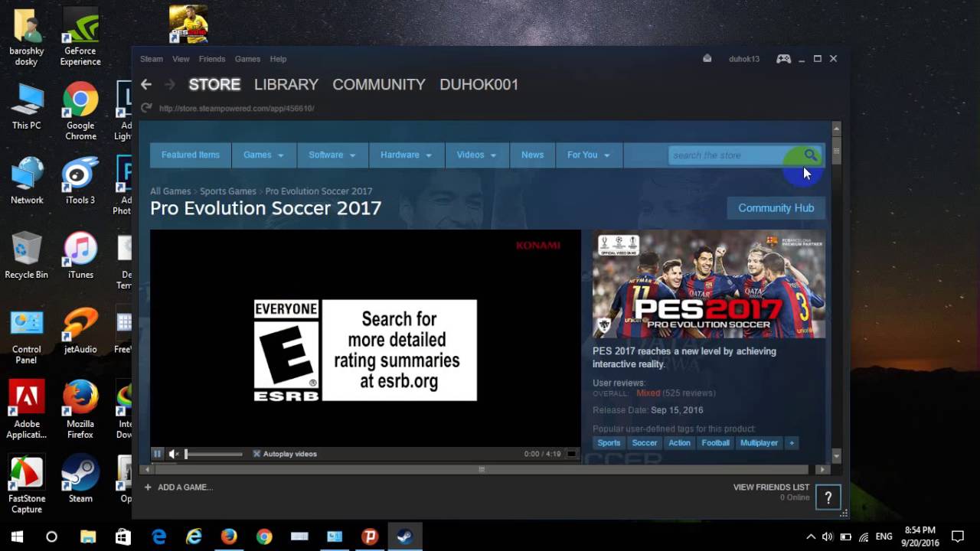Image resolution: width=980 pixels, height=551 pixels.
Task: Open the Steam menu
Action: tap(151, 59)
